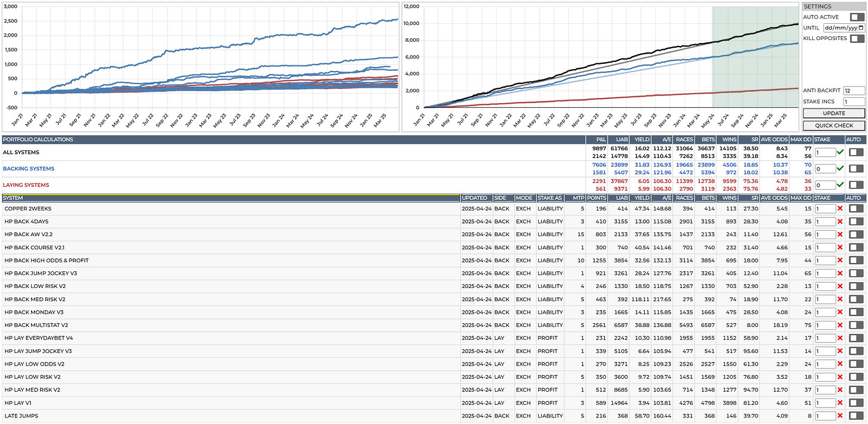
Task: Click the red X for HP BACK 4DAYS
Action: click(x=840, y=222)
